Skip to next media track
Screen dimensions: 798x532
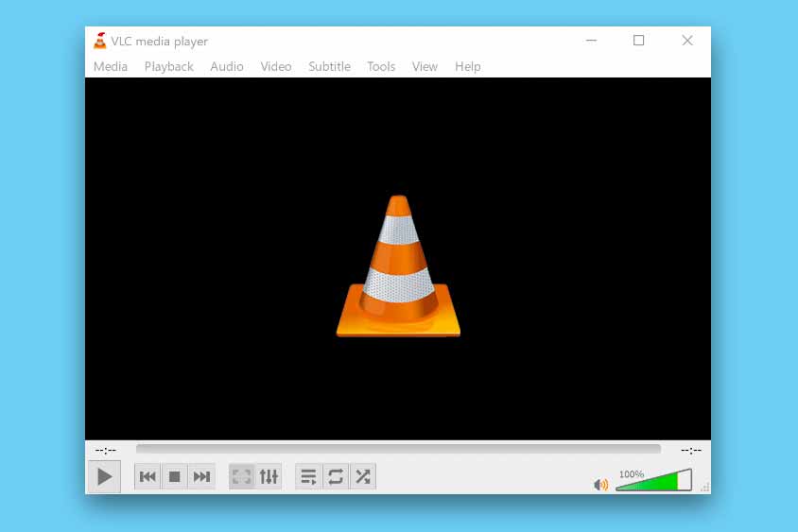[x=201, y=476]
